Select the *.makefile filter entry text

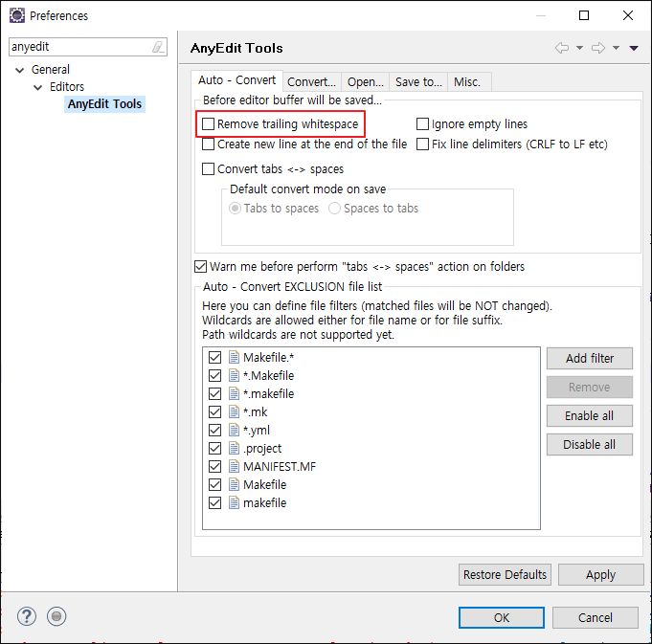coord(269,393)
